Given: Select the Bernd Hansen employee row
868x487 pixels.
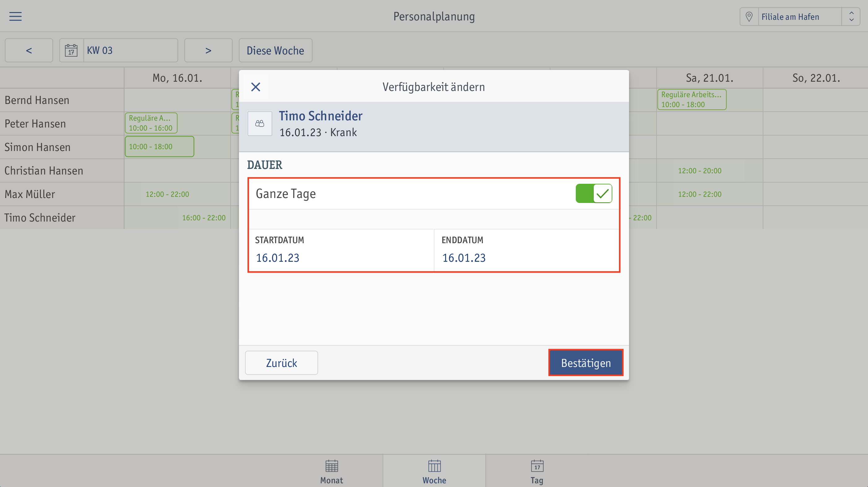Looking at the screenshot, I should coord(62,100).
